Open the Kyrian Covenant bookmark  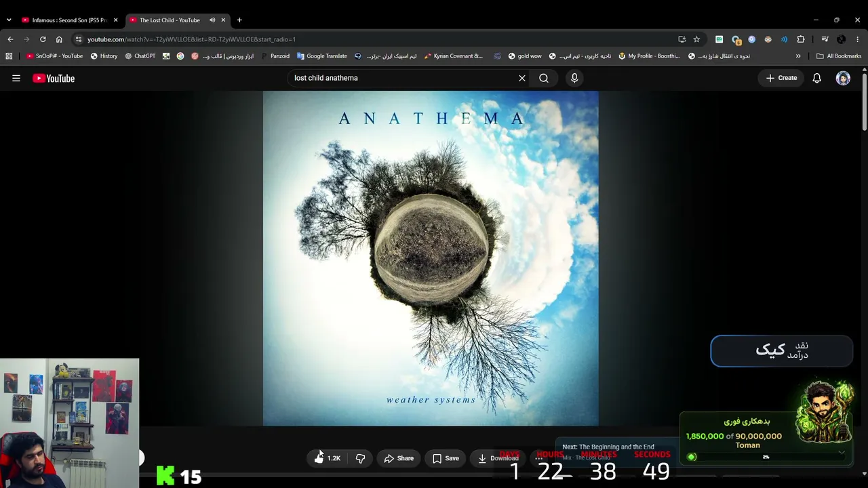(453, 56)
